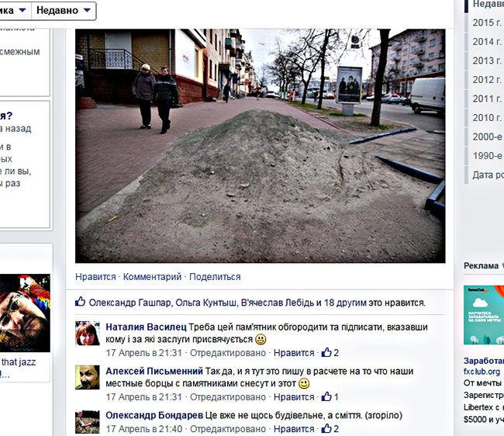Viewport: 504px width, 436px height.
Task: Click 'Нравится' under the photo
Action: 95,277
